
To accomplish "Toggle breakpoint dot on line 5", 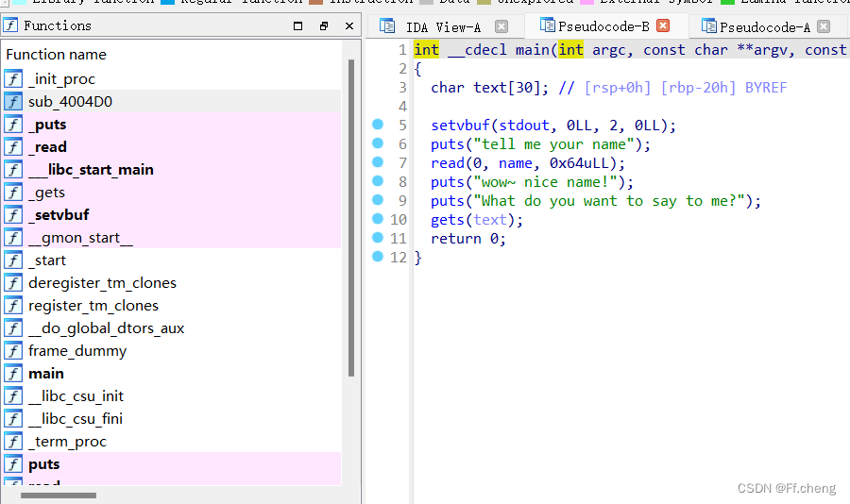I will click(378, 125).
